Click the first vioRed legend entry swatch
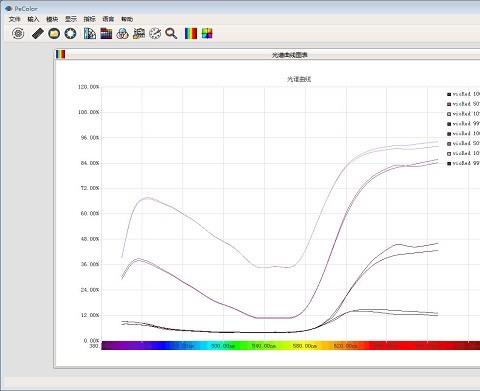 pos(449,94)
